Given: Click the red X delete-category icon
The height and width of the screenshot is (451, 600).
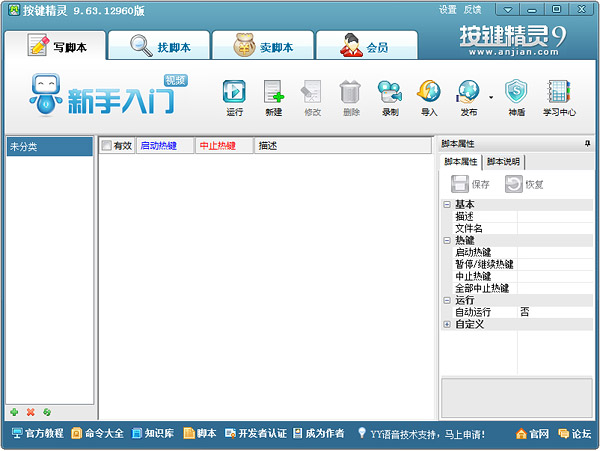Looking at the screenshot, I should click(x=30, y=412).
